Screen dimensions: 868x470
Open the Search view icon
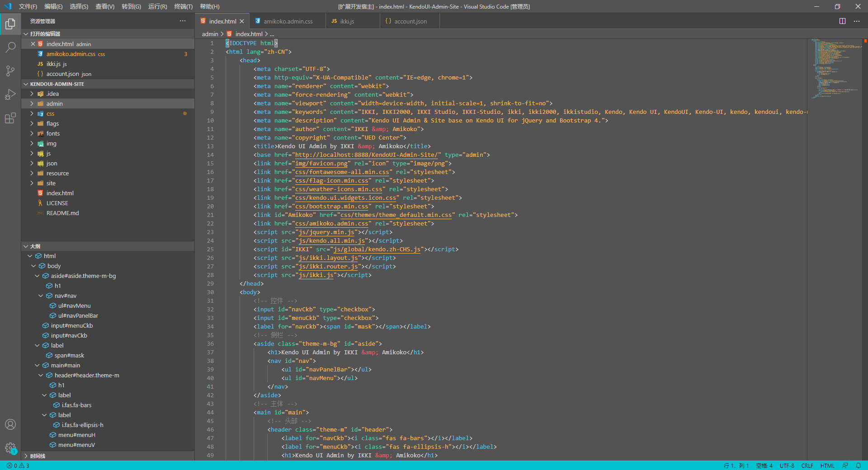click(10, 47)
